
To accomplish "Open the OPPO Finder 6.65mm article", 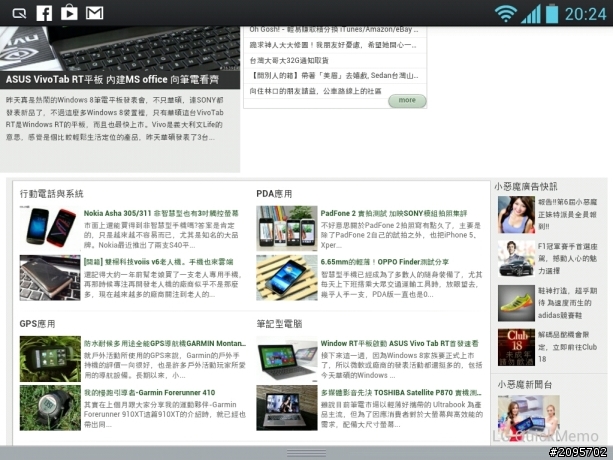I will pos(384,262).
